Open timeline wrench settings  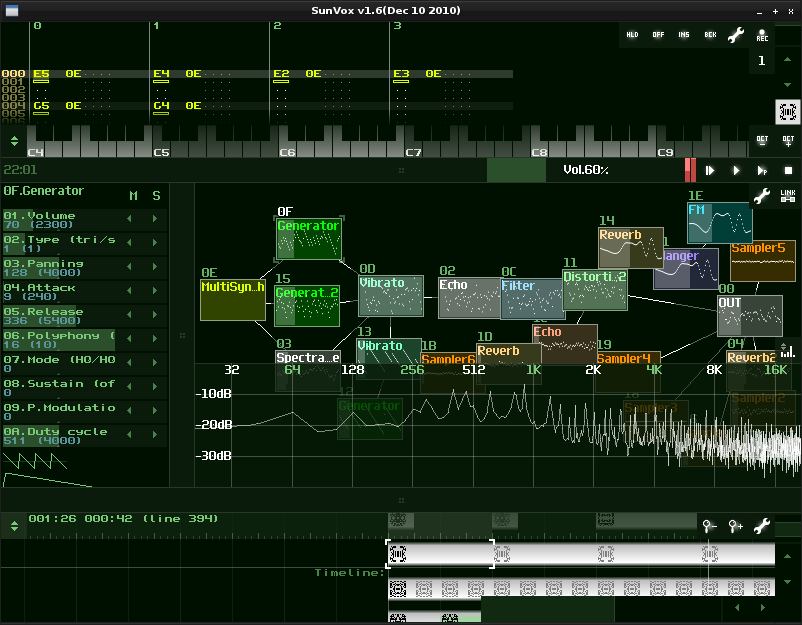click(762, 526)
